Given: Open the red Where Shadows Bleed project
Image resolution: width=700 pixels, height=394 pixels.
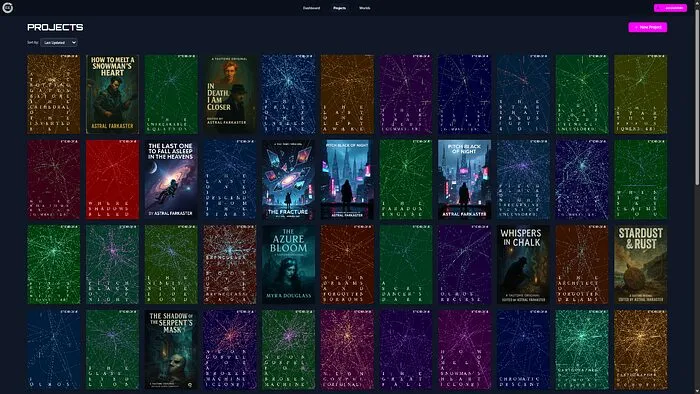Looking at the screenshot, I should (112, 179).
